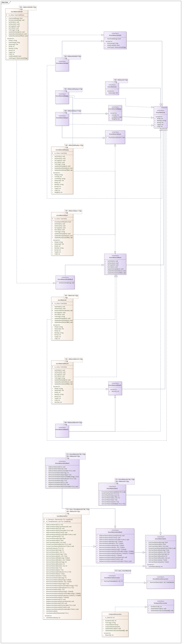
Task: Select the IUserMaterialMod interface title
Action: (115, 257)
